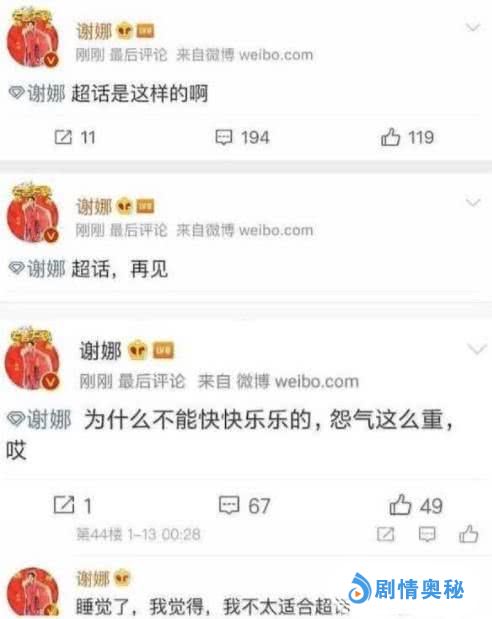Screen dimensions: 492x619
Task: Repost the '超话是这样的啊' post showing 11
Action: click(x=75, y=137)
